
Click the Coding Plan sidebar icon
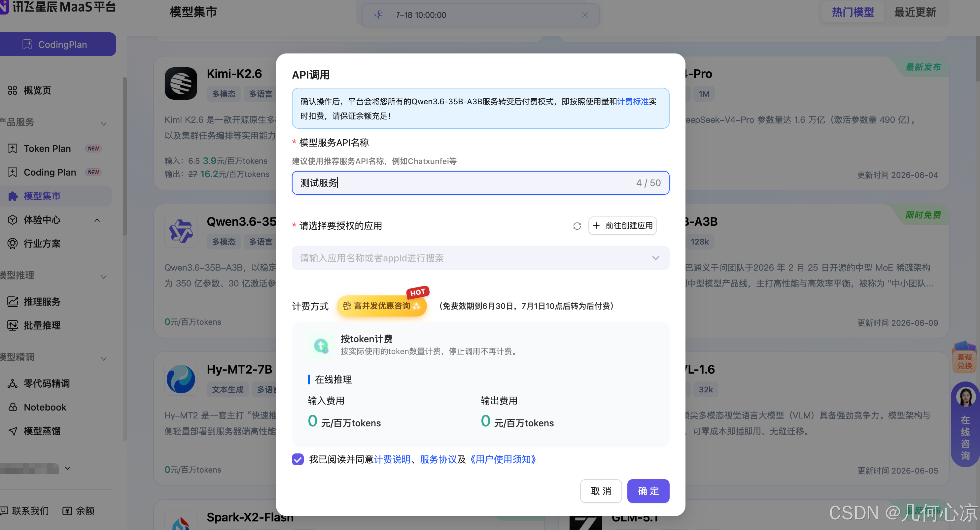pyautogui.click(x=13, y=172)
